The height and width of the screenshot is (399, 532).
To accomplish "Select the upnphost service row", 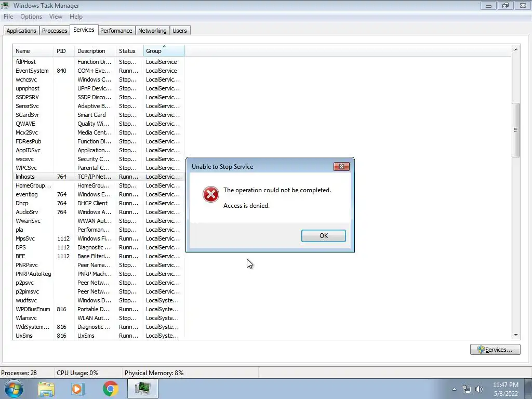I will [98, 88].
